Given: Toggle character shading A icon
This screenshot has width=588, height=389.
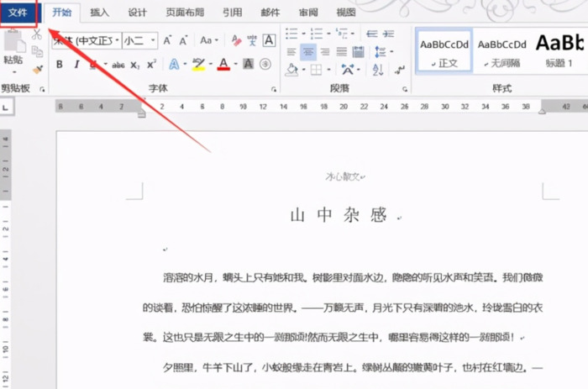Looking at the screenshot, I should 248,65.
